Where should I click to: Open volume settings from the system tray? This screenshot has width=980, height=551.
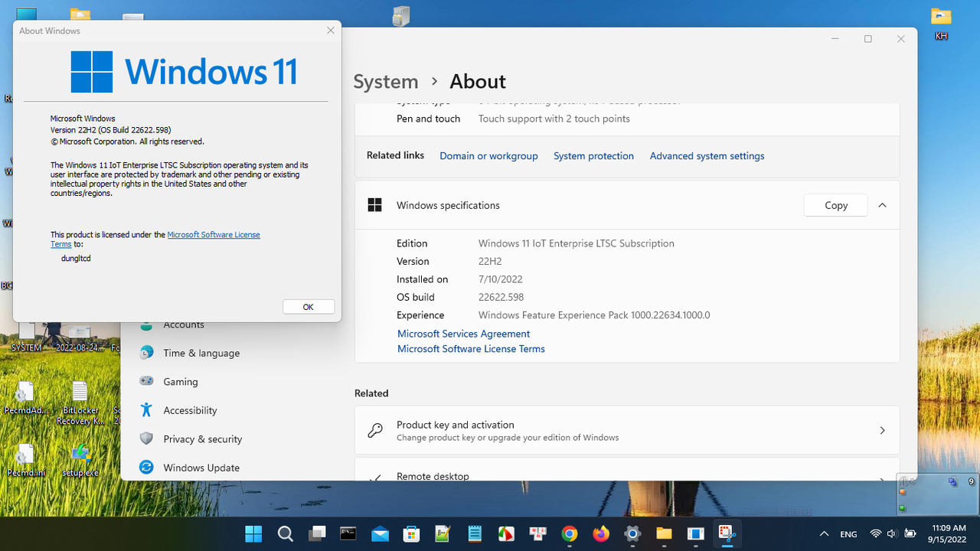890,533
